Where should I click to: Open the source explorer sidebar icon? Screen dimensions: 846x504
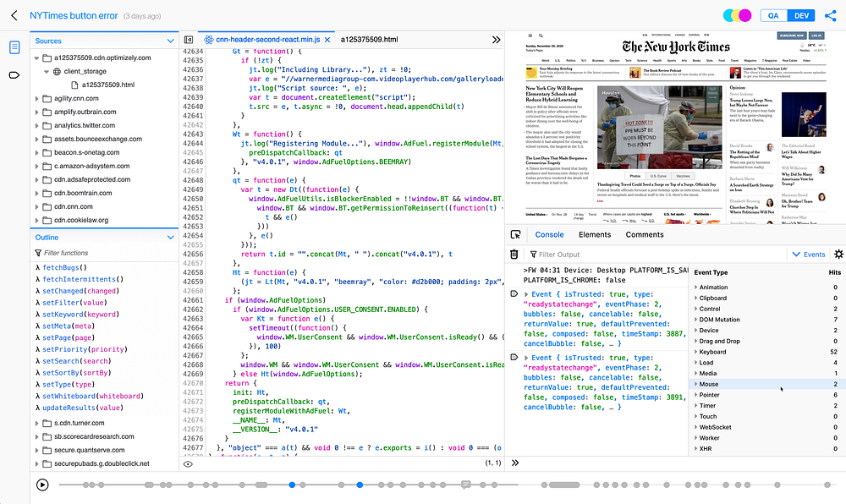click(x=14, y=47)
